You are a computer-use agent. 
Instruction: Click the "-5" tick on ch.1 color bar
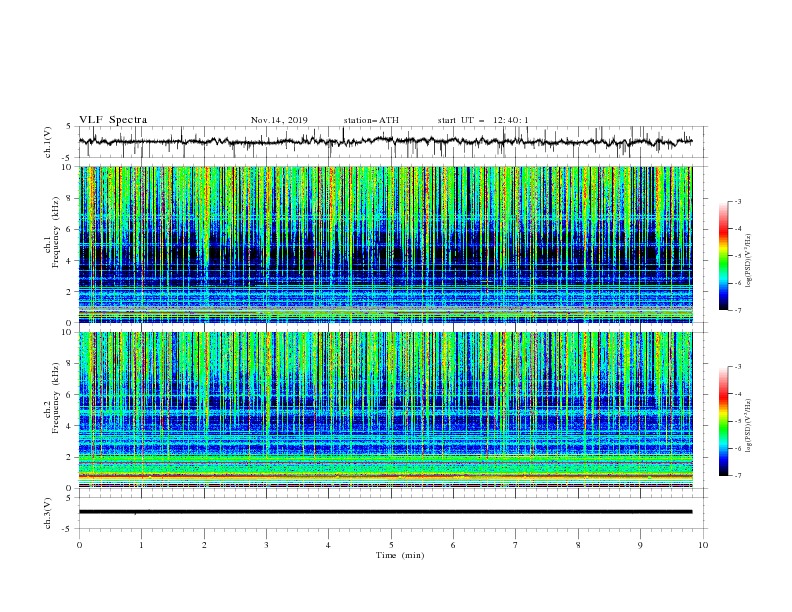pos(737,256)
